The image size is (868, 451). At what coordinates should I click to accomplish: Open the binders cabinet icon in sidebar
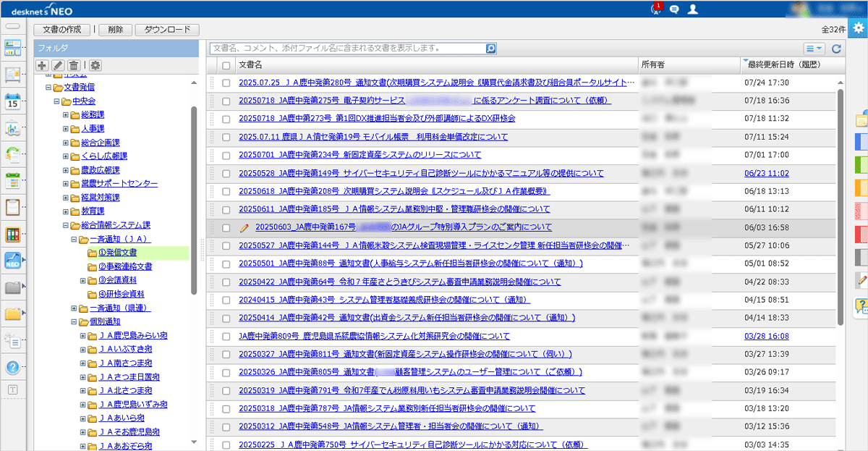12,235
